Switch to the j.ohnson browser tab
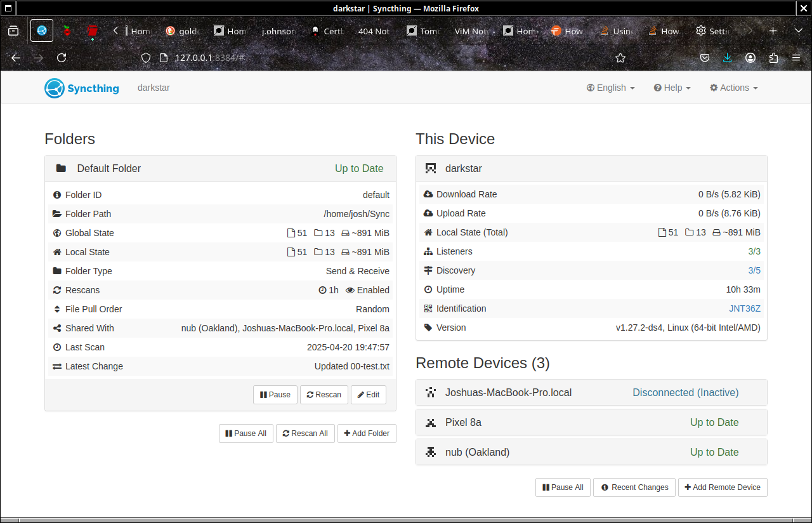The height and width of the screenshot is (523, 812). coord(279,30)
